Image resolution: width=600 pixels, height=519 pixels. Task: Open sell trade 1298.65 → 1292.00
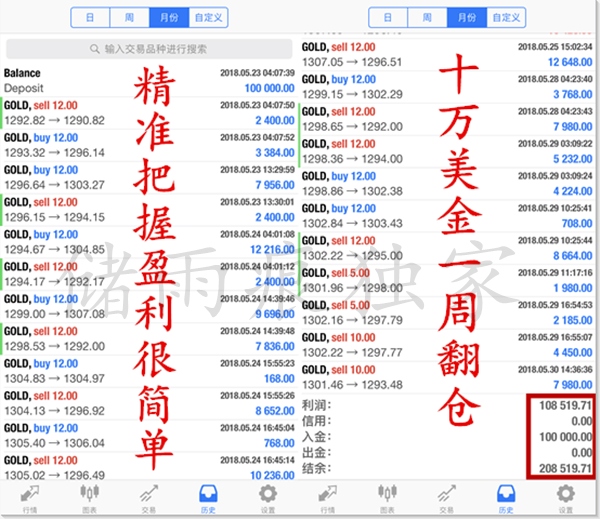point(447,119)
